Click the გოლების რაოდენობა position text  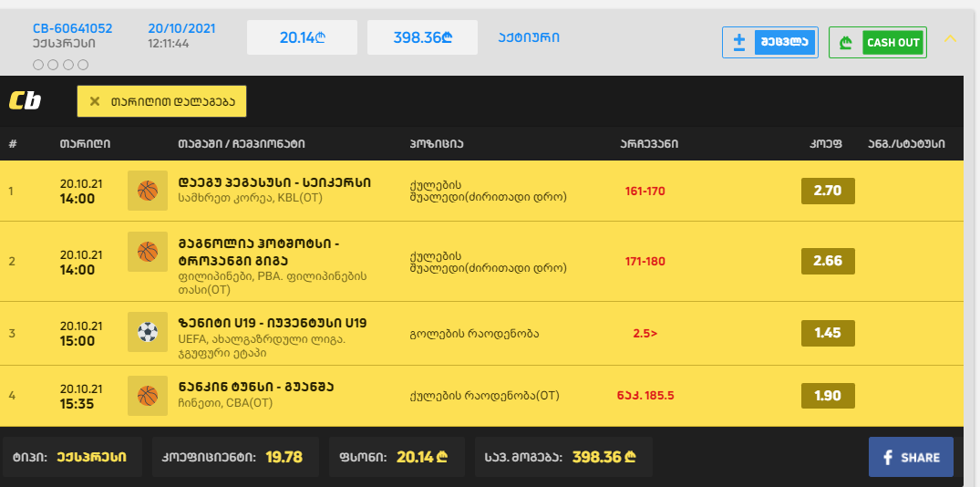pyautogui.click(x=474, y=334)
